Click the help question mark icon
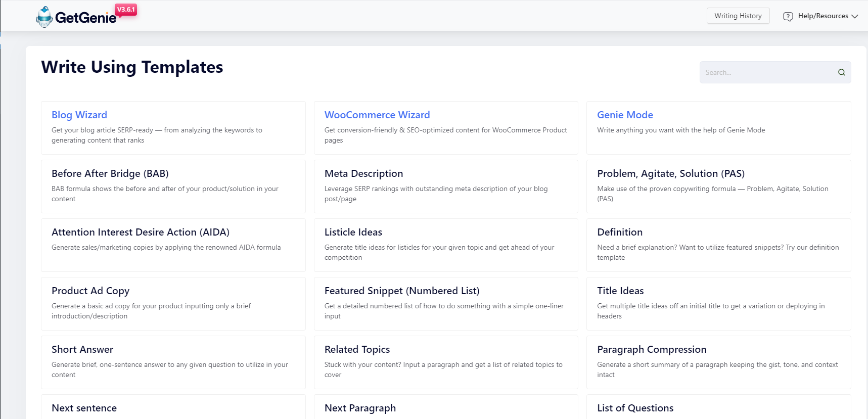This screenshot has height=419, width=868. (x=788, y=16)
